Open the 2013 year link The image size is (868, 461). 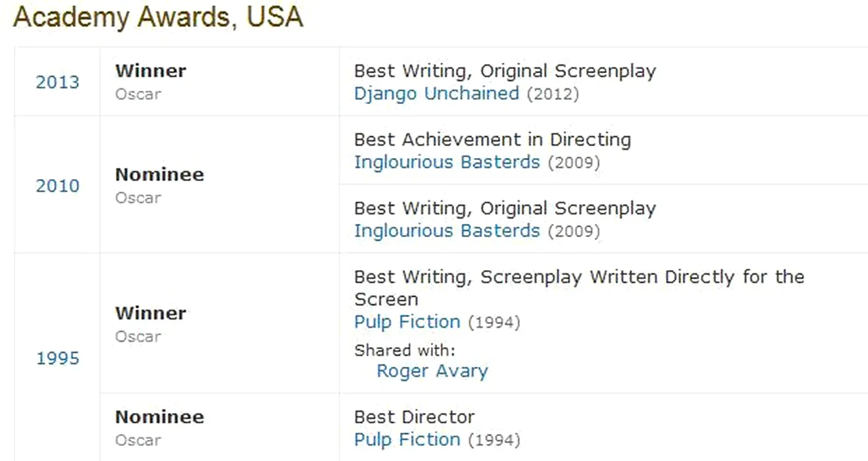tap(57, 82)
